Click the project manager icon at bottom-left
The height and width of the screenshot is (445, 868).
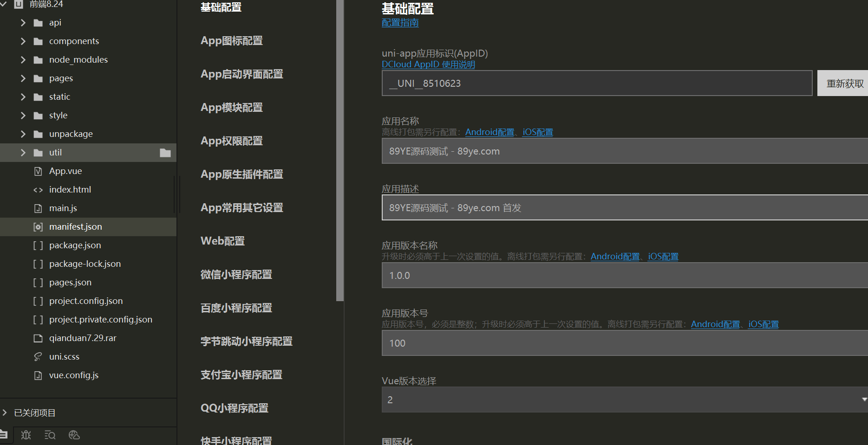(x=4, y=435)
